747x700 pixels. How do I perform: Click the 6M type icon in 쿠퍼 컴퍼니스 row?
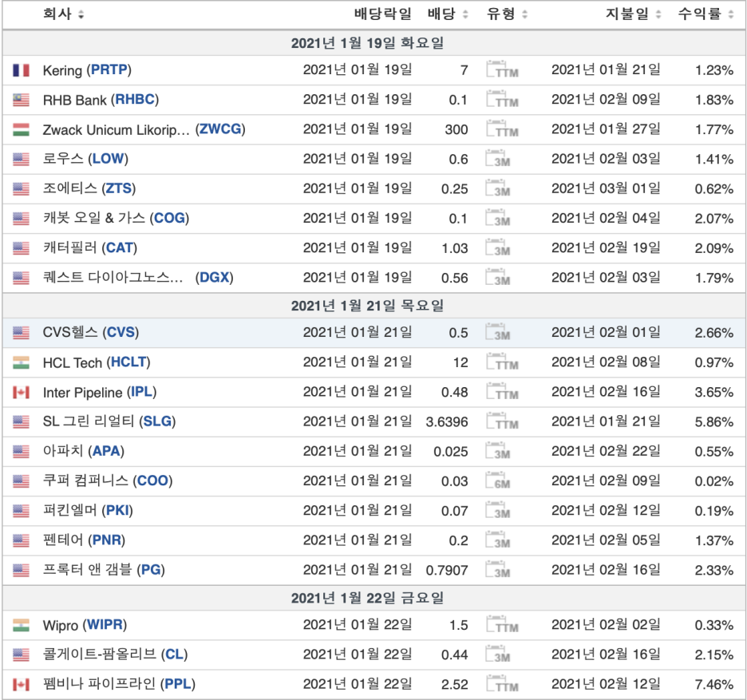[498, 481]
